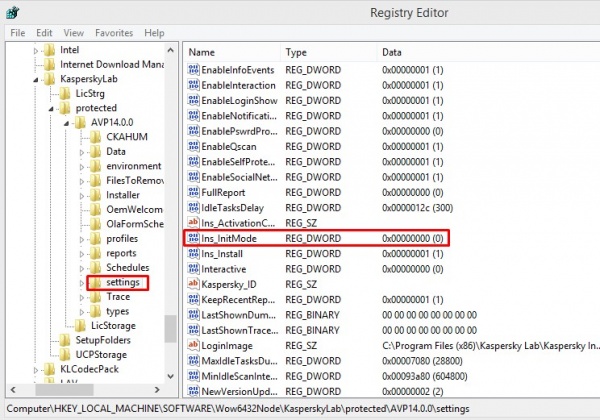The height and width of the screenshot is (420, 600).
Task: Select the settings folder icon
Action: tap(95, 282)
